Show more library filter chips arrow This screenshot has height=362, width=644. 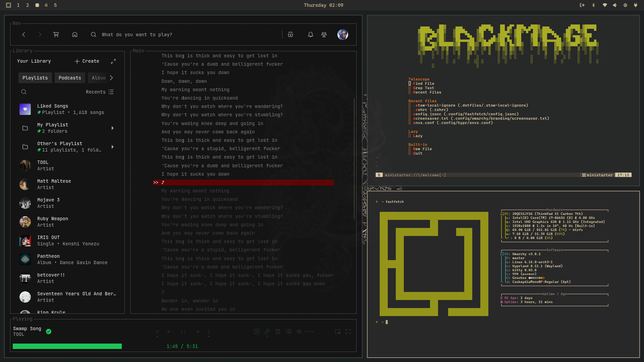pyautogui.click(x=111, y=78)
